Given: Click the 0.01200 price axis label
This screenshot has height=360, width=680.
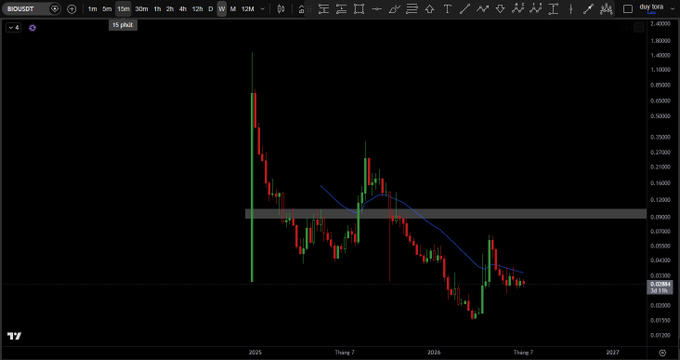Looking at the screenshot, I should 660,335.
